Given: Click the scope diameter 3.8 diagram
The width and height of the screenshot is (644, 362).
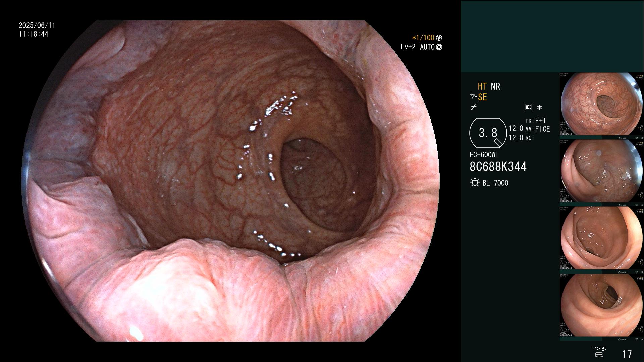Looking at the screenshot, I should pos(488,133).
